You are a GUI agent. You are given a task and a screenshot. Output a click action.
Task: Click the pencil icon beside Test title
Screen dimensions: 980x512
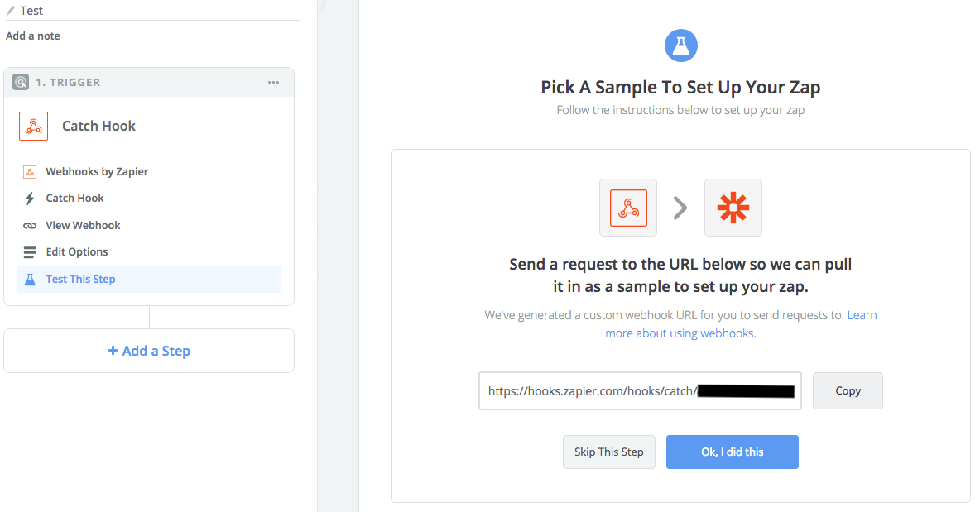pyautogui.click(x=11, y=11)
